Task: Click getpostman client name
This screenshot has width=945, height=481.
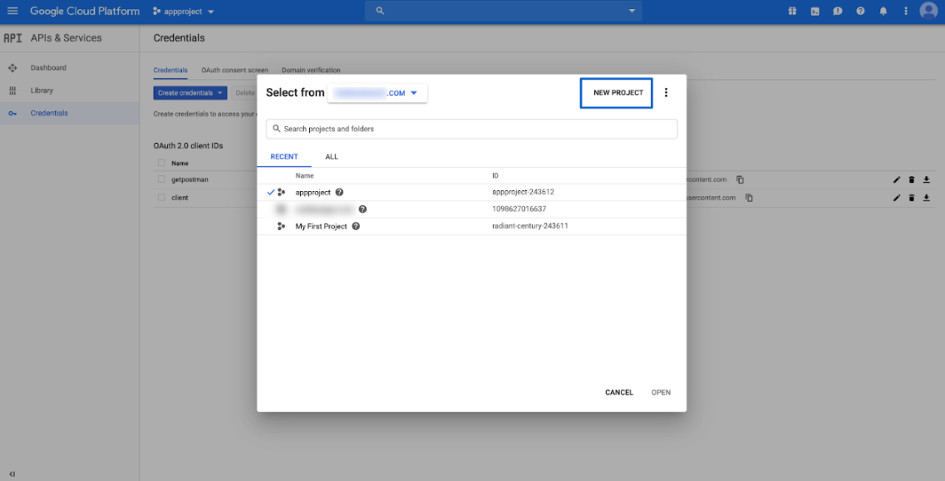Action: click(190, 180)
